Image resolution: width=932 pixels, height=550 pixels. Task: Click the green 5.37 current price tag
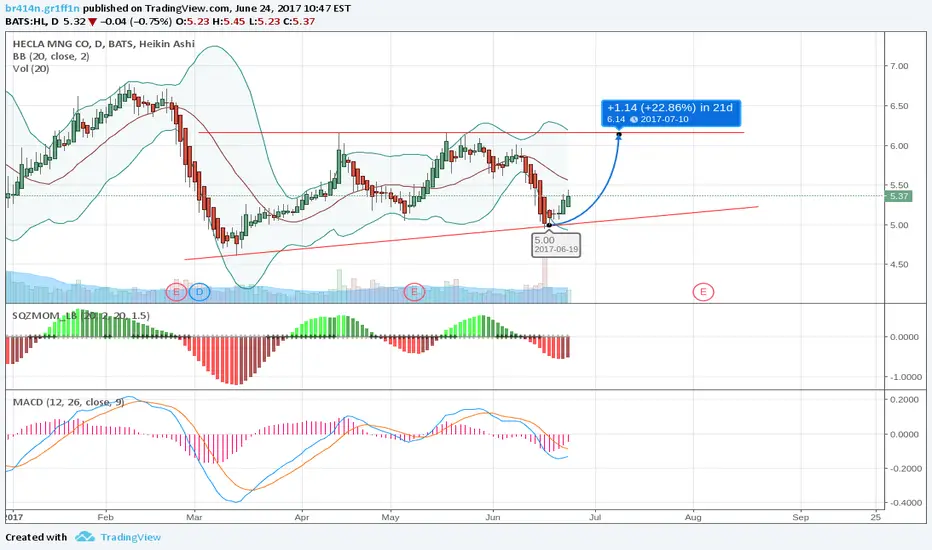click(898, 196)
